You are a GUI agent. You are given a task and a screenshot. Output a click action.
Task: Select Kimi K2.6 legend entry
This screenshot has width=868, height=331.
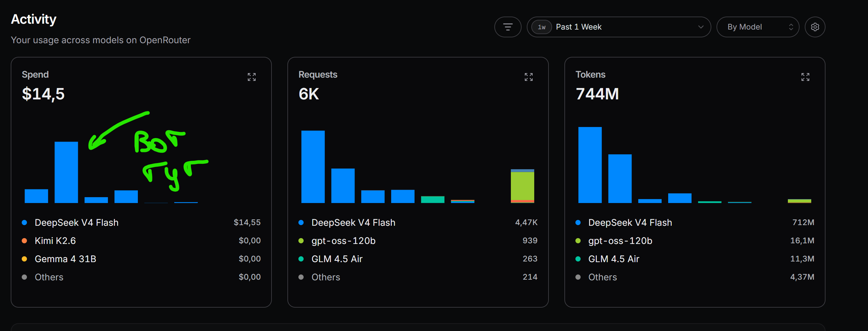click(x=141, y=241)
